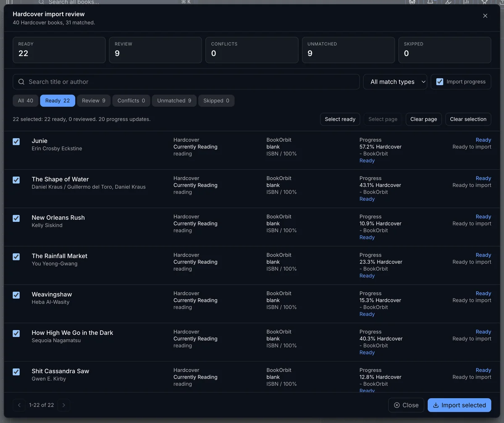Toggle the Shit Cassandra Saw checkbox
This screenshot has height=423, width=504.
point(16,372)
